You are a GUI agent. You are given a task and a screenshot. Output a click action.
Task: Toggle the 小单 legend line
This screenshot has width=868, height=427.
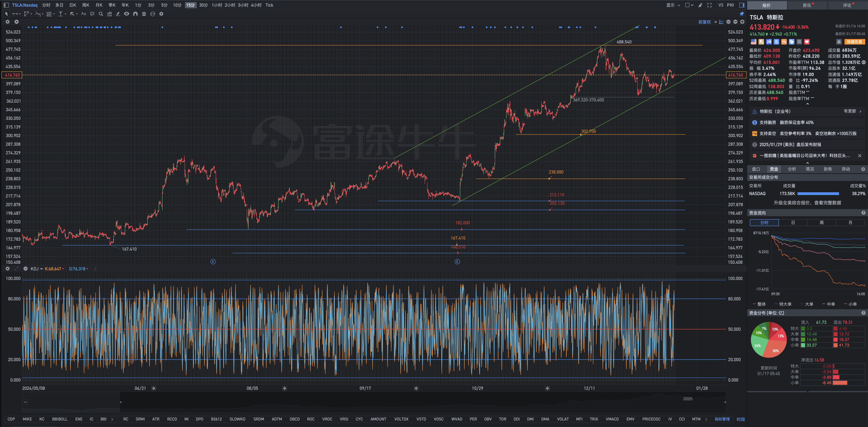coord(850,304)
